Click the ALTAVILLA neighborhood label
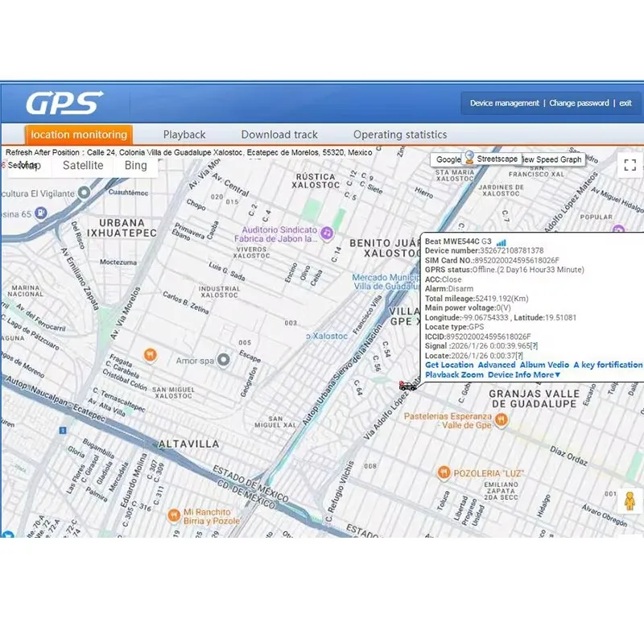The height and width of the screenshot is (644, 644). (x=189, y=444)
